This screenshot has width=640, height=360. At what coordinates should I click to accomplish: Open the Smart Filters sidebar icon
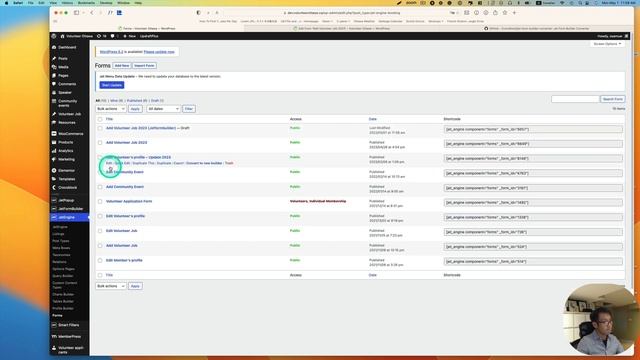(54, 325)
